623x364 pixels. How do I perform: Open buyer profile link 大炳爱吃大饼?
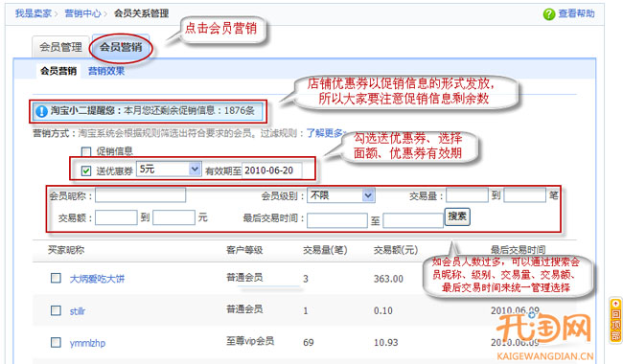(x=97, y=279)
